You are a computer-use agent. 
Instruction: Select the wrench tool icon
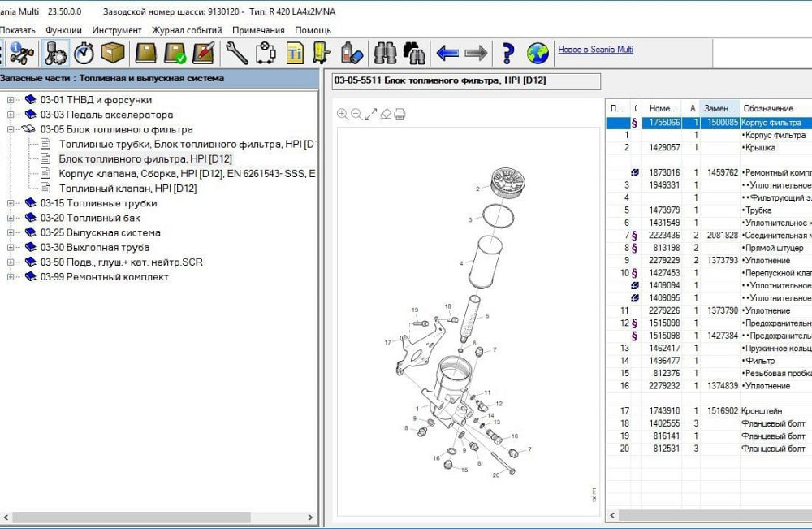click(236, 54)
